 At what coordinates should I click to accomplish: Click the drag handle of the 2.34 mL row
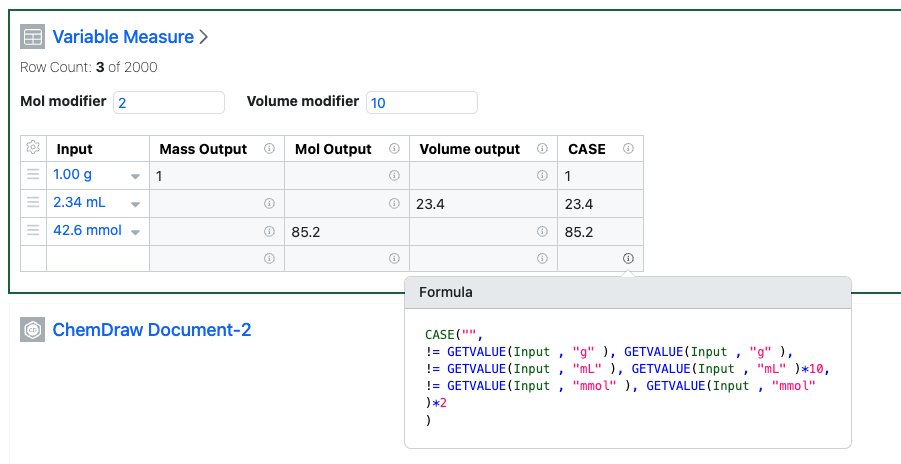(33, 203)
